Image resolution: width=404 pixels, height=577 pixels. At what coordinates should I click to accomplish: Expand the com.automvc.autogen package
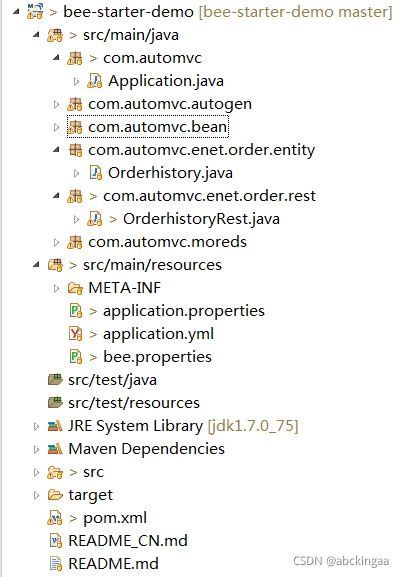coord(56,105)
